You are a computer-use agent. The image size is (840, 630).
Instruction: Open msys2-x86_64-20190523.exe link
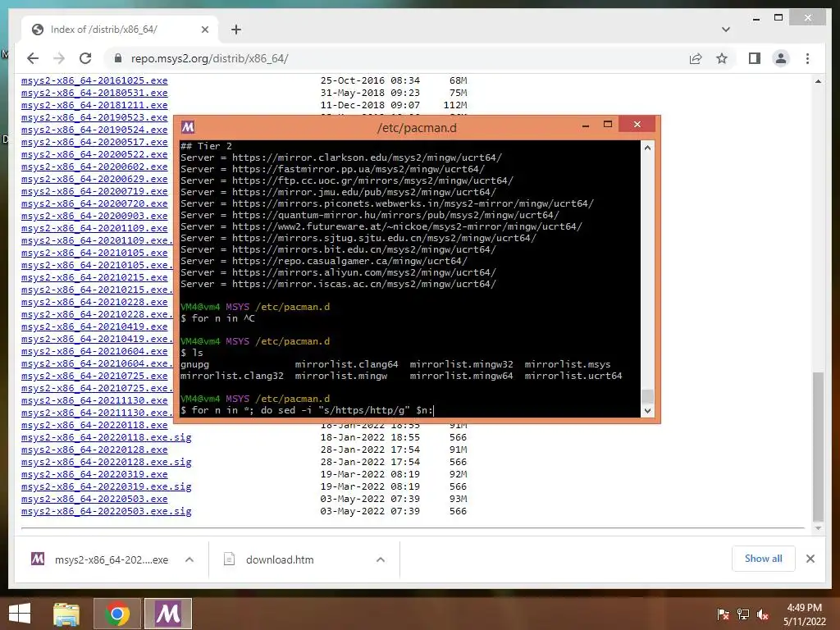pos(94,117)
